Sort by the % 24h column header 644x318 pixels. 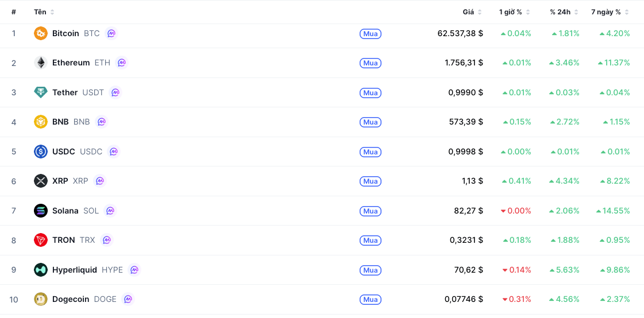[x=564, y=12]
